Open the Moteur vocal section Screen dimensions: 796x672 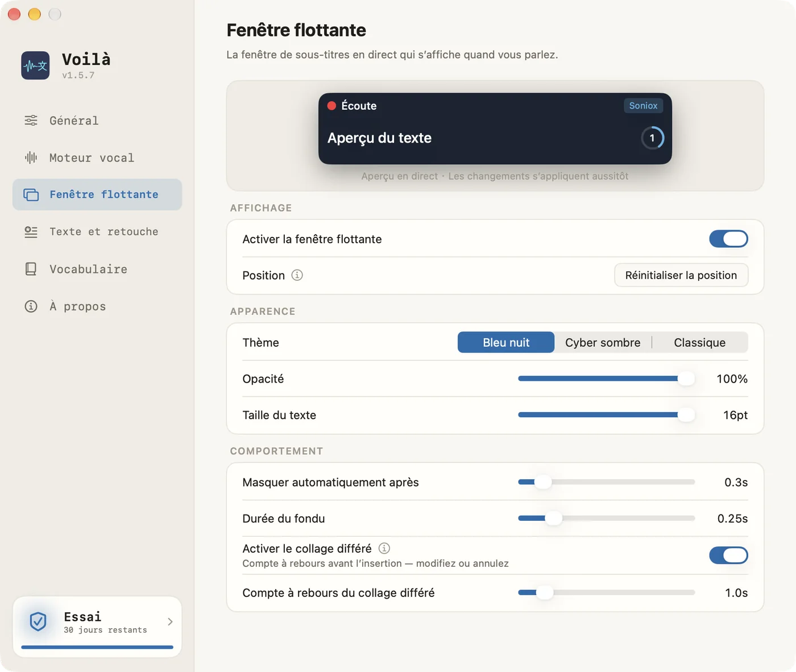pos(97,157)
